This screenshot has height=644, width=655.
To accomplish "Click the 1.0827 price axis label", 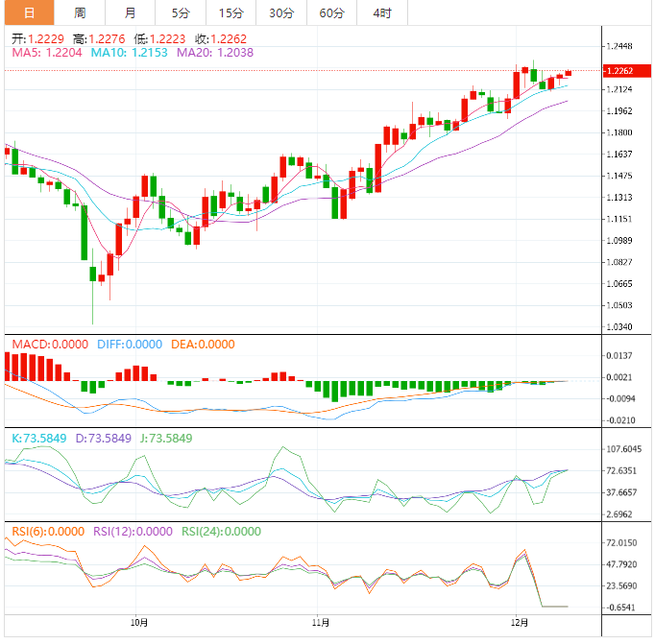I will coord(619,262).
